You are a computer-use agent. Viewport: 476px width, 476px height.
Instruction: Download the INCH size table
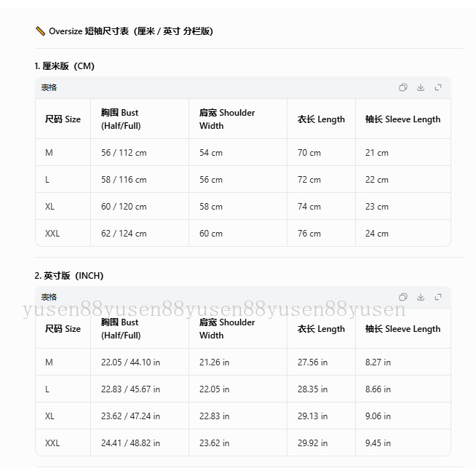[421, 297]
